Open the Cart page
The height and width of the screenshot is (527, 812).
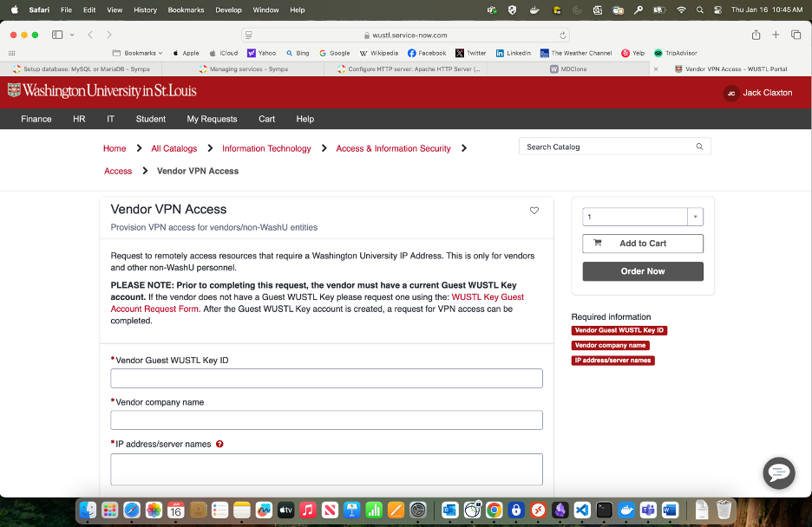266,119
